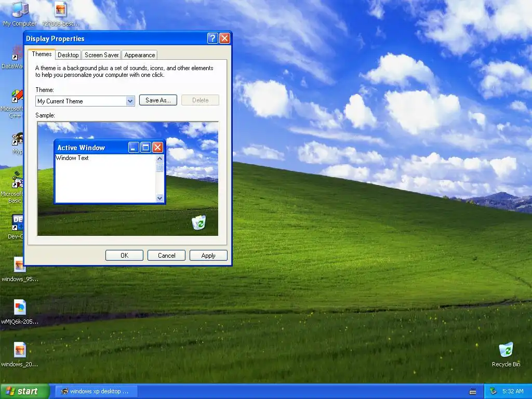Screen dimensions: 532x399
Task: Click the OK button
Action: (x=124, y=256)
